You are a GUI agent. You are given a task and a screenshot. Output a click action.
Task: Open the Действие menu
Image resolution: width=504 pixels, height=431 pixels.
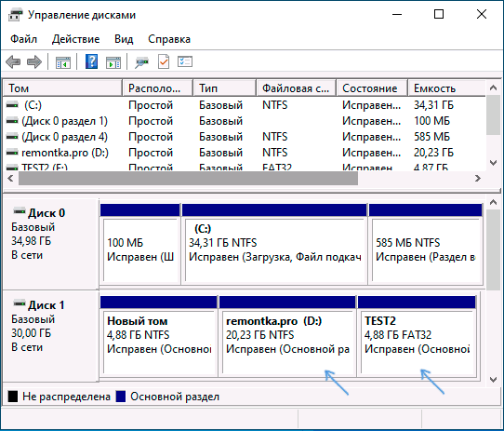click(x=76, y=39)
